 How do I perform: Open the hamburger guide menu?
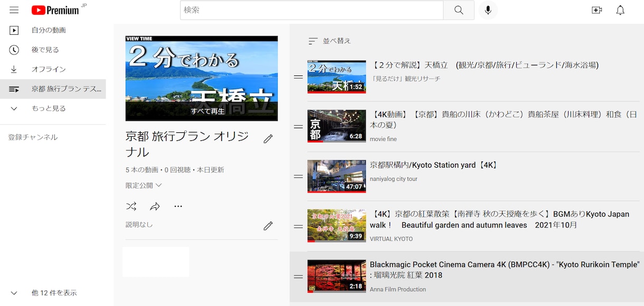coord(14,10)
